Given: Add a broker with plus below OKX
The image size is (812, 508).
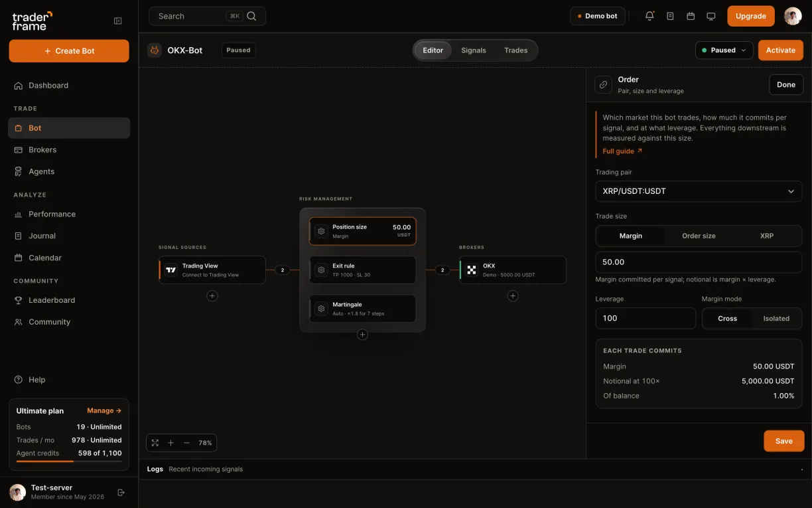Looking at the screenshot, I should tap(513, 296).
